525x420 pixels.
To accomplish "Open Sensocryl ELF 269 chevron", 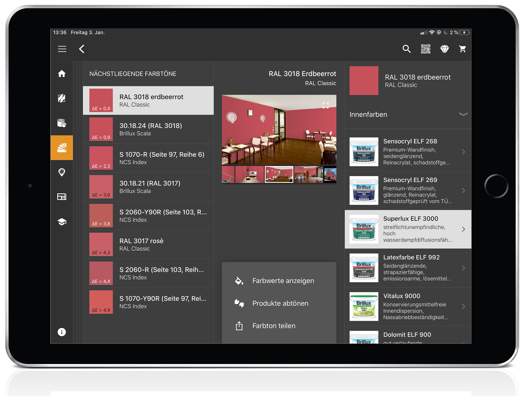I will (463, 191).
